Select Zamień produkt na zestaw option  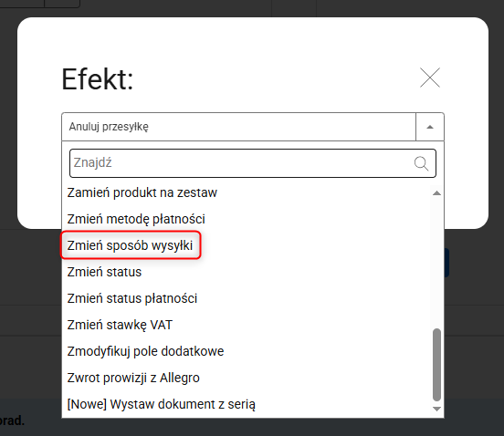click(x=142, y=192)
